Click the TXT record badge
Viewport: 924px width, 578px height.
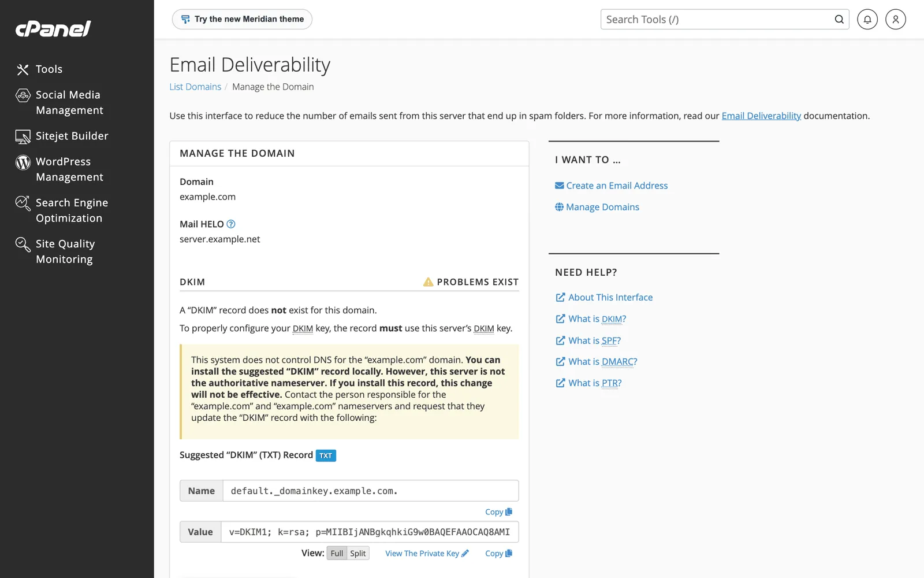click(326, 455)
